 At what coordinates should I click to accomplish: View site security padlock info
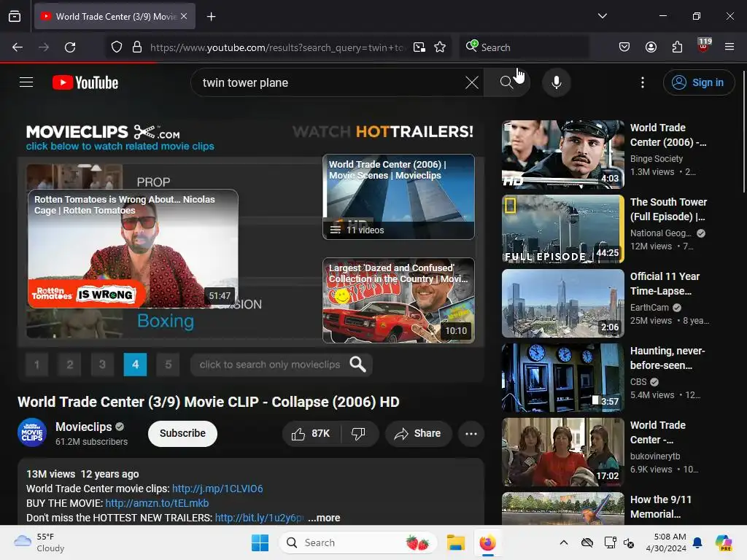click(x=137, y=47)
